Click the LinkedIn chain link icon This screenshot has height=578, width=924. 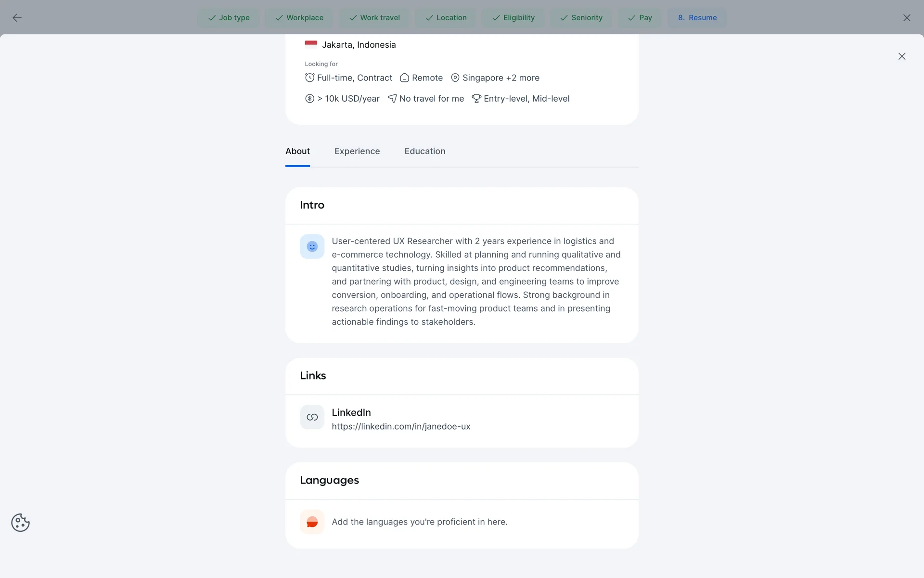click(312, 417)
